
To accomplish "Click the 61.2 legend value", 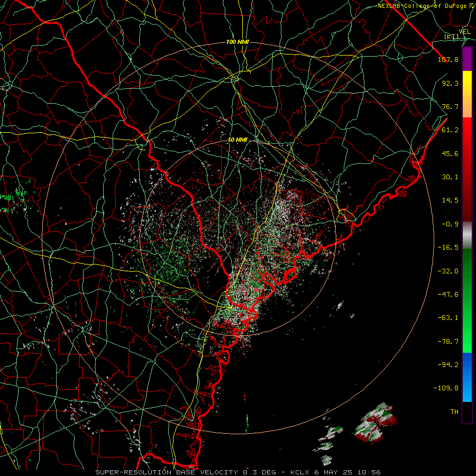I will pyautogui.click(x=450, y=130).
